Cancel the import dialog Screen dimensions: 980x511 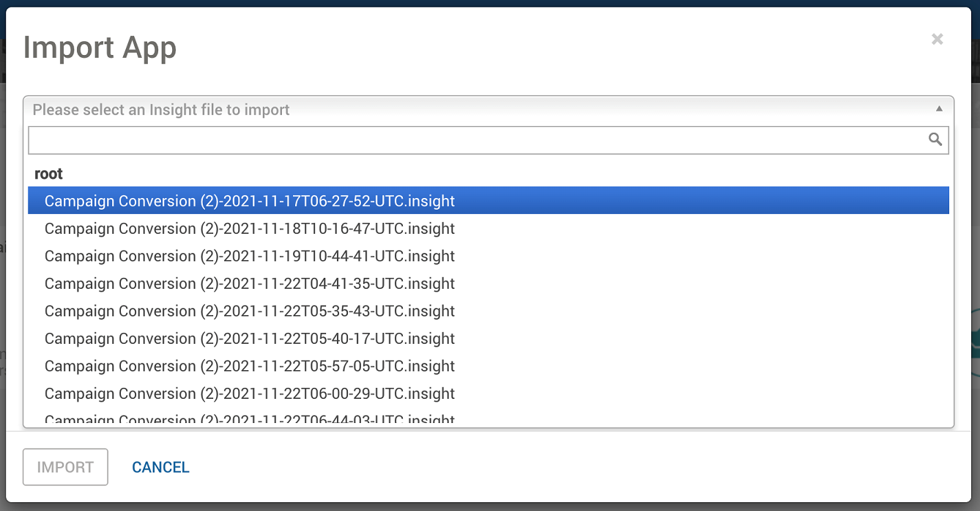(160, 467)
